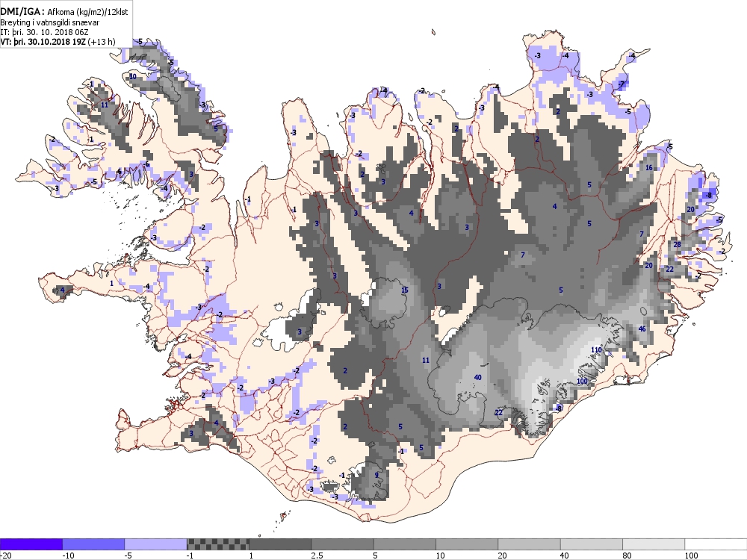Click the subtitle 'Breyting í vatnsgildi snævar'
The image size is (747, 560).
pos(50,22)
